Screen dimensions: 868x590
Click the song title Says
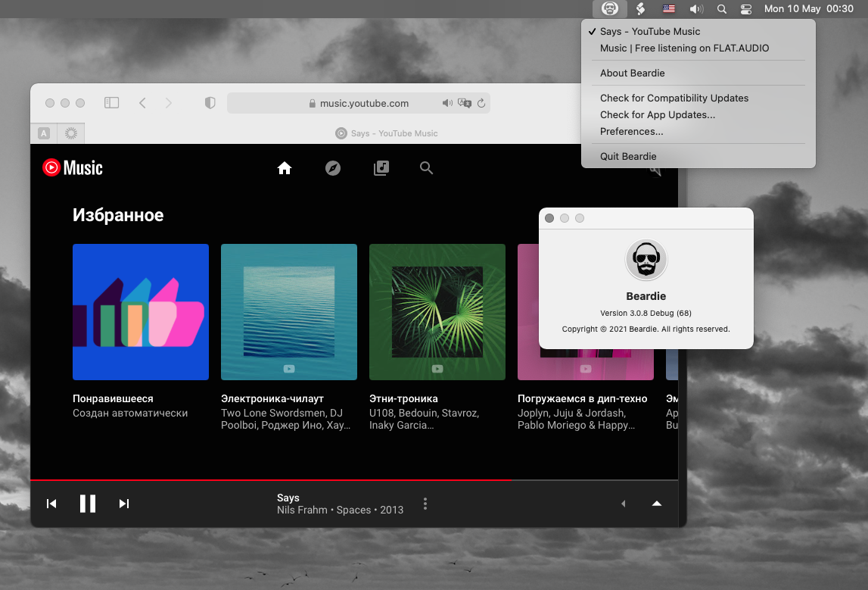tap(288, 498)
